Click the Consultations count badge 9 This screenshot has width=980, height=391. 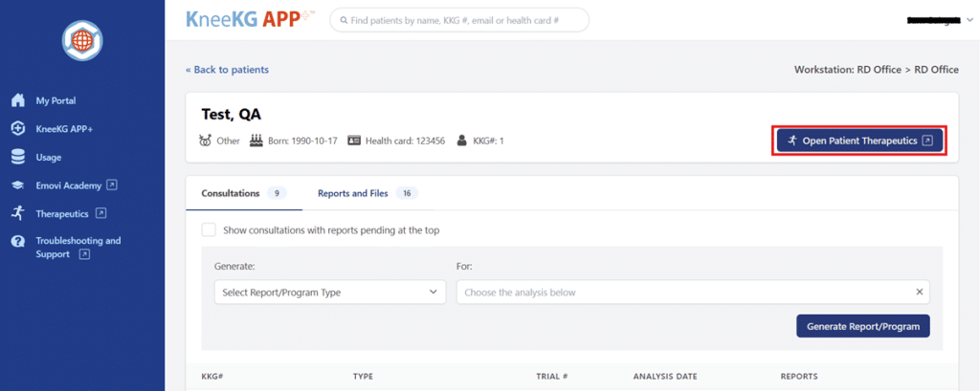[x=277, y=193]
